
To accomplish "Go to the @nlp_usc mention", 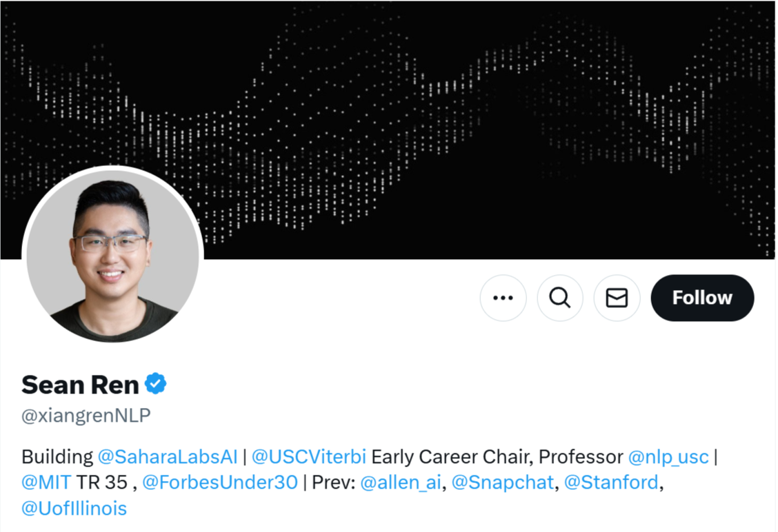I will (x=668, y=456).
